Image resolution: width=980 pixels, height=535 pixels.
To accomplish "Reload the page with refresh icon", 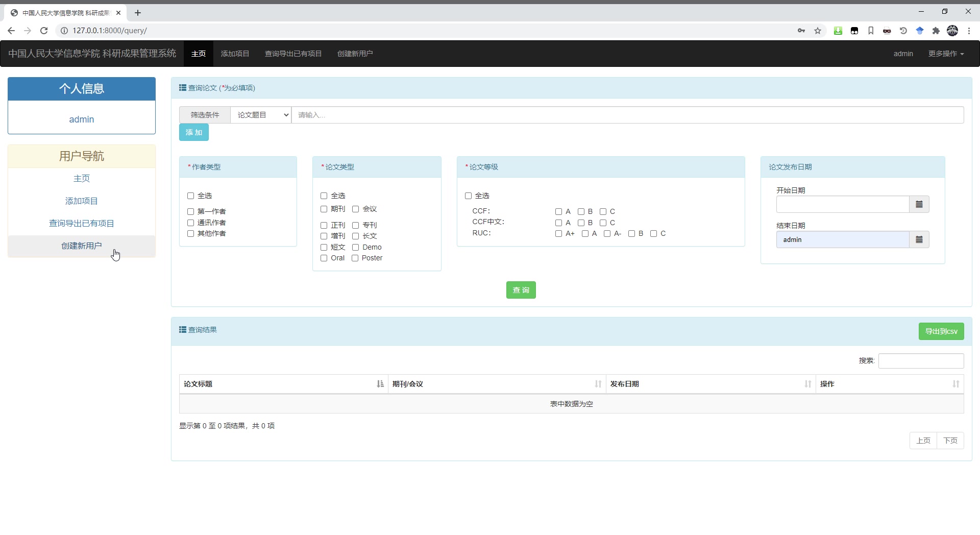I will [x=44, y=31].
